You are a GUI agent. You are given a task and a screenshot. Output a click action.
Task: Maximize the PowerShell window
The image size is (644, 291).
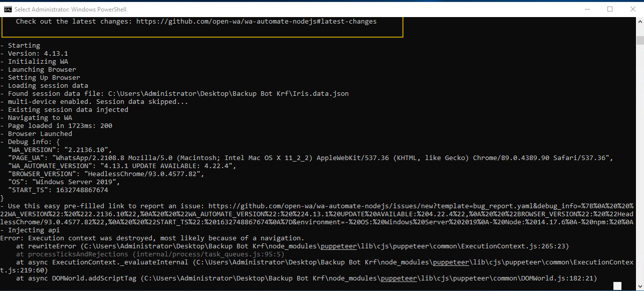(x=610, y=9)
